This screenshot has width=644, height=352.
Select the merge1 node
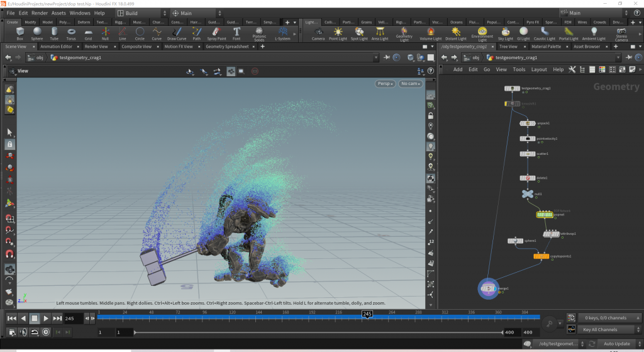(x=488, y=288)
